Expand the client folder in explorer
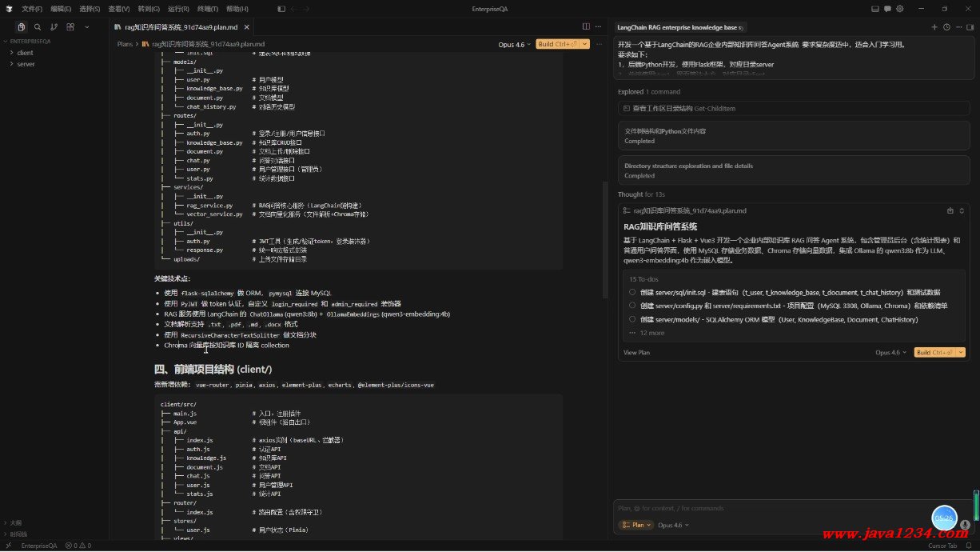 point(26,53)
